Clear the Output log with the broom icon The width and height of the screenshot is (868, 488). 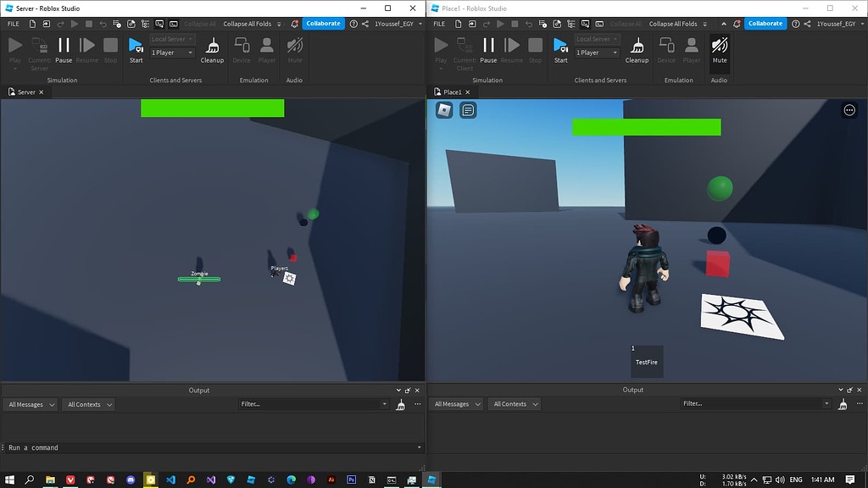401,404
